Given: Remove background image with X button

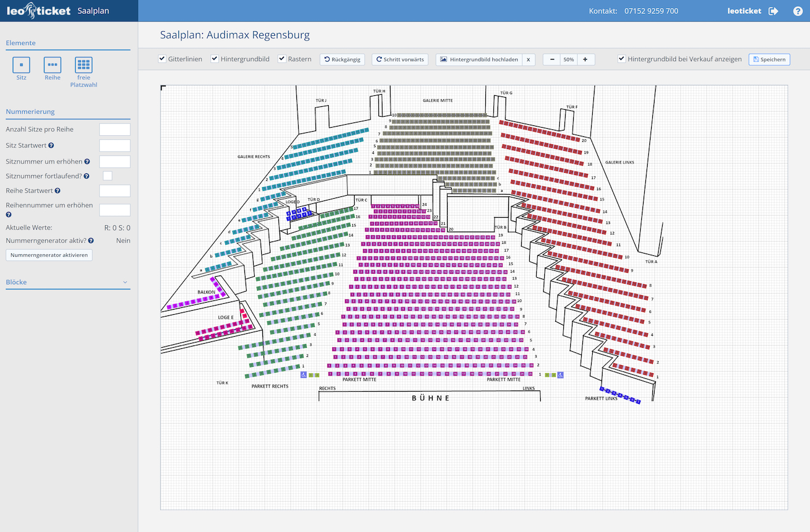Looking at the screenshot, I should point(528,59).
